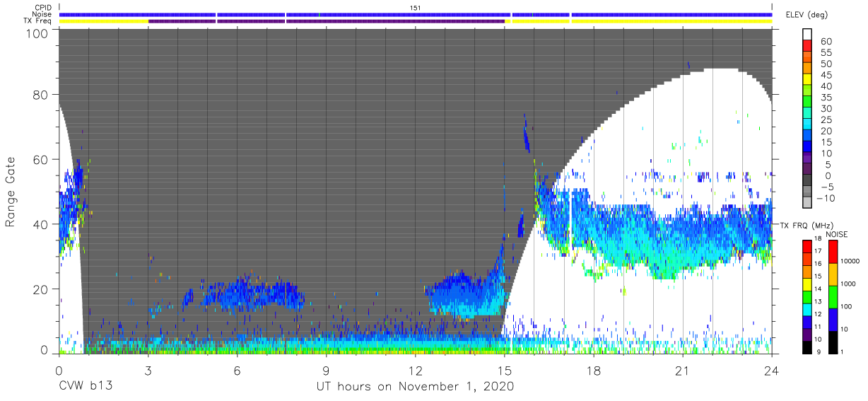Click the '18' tick on UT hours axis
Image resolution: width=868 pixels, height=401 pixels.
(594, 371)
